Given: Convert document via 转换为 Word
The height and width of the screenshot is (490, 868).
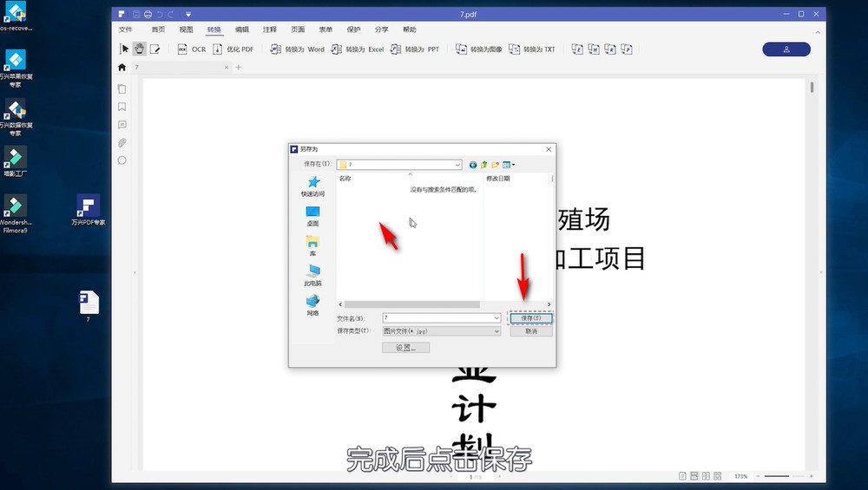Looking at the screenshot, I should pyautogui.click(x=297, y=49).
